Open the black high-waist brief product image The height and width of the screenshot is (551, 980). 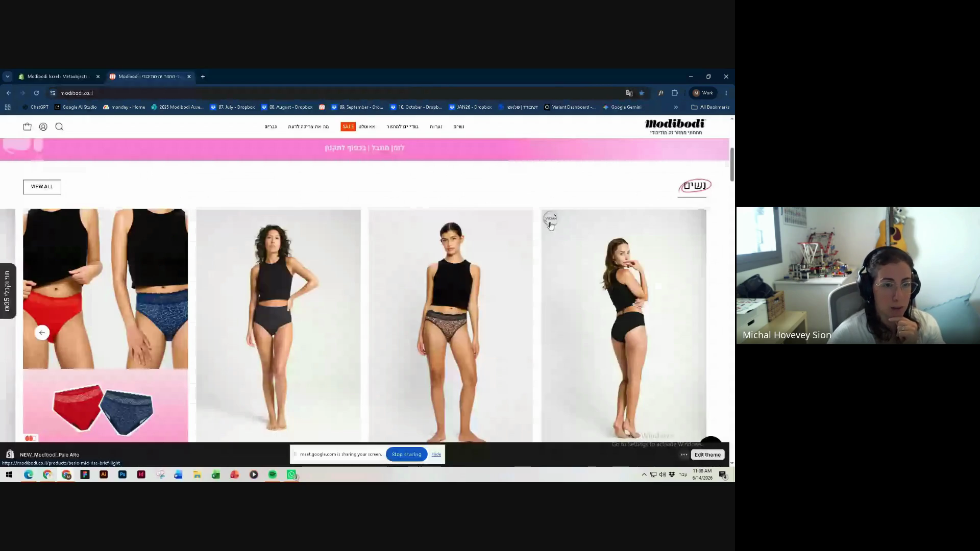point(278,325)
